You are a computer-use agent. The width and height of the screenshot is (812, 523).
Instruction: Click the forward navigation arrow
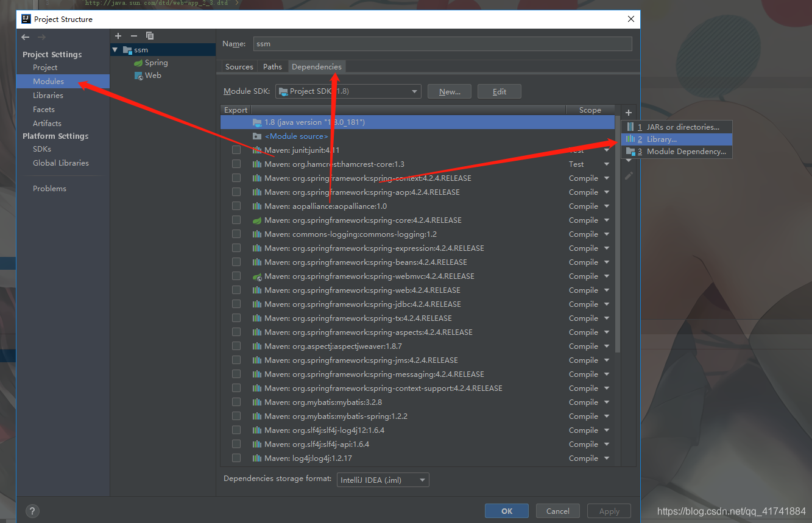click(x=41, y=37)
